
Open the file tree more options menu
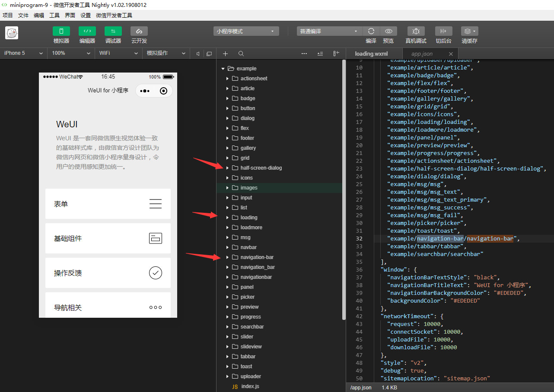(x=304, y=54)
